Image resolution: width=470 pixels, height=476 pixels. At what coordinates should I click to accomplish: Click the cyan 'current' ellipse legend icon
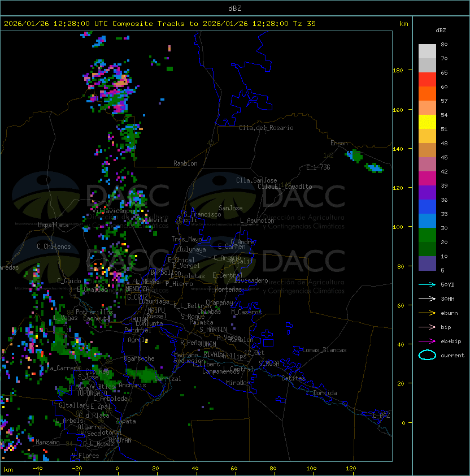tap(427, 355)
